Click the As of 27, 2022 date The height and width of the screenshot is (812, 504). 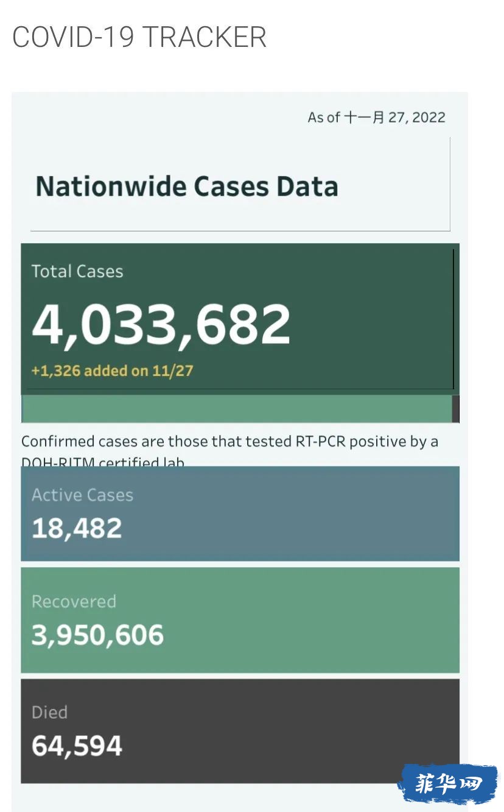click(x=377, y=117)
